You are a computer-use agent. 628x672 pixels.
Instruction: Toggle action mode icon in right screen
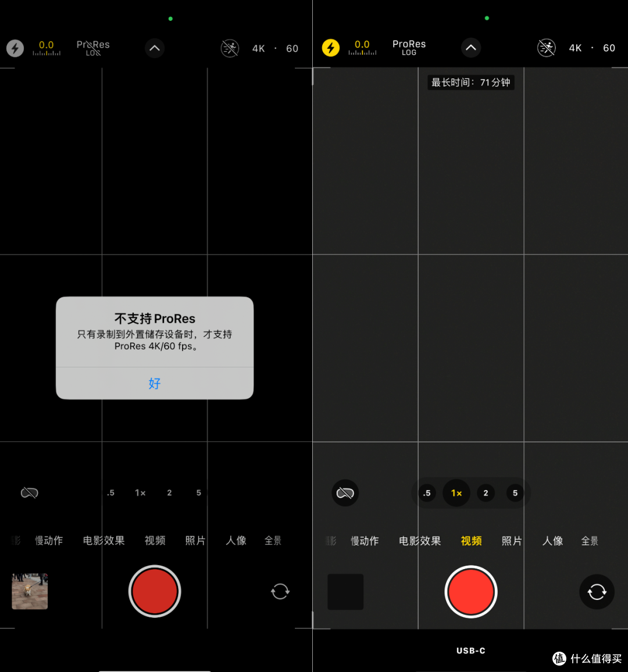tap(547, 48)
